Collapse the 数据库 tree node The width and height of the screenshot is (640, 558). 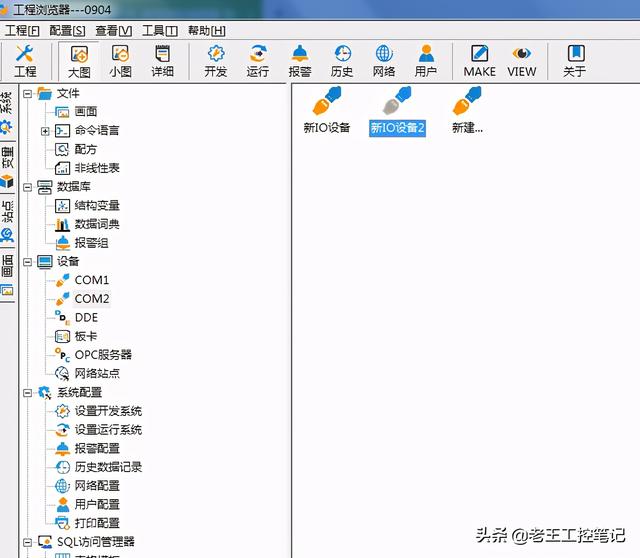pyautogui.click(x=27, y=187)
